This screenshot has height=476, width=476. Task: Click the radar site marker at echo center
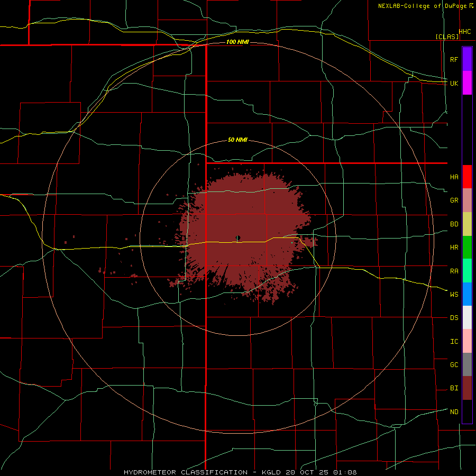click(238, 237)
